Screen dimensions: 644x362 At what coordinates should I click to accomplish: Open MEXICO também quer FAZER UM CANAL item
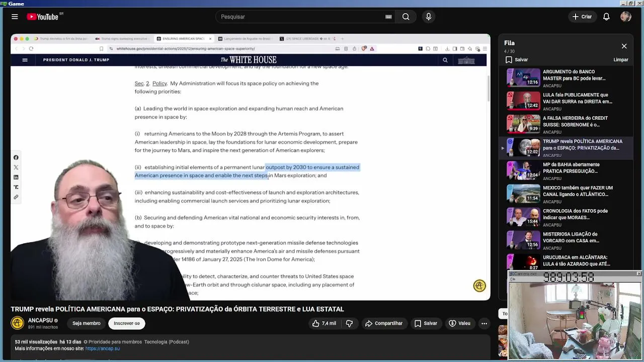click(x=566, y=194)
